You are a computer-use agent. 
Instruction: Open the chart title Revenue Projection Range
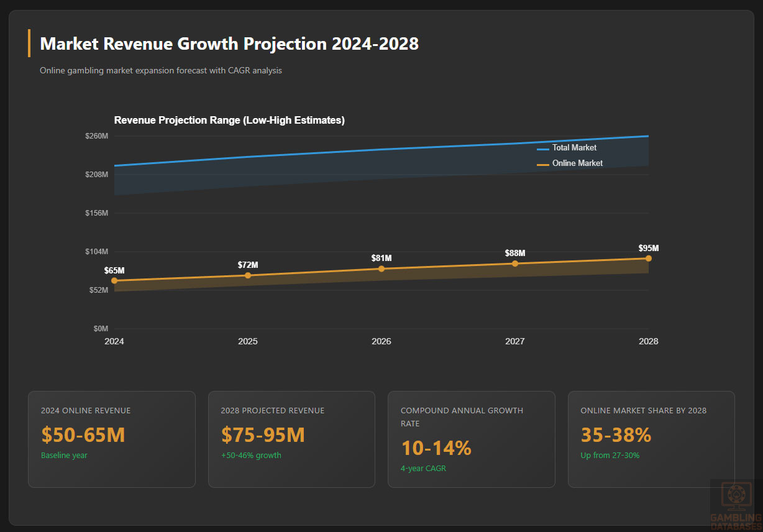tap(229, 120)
